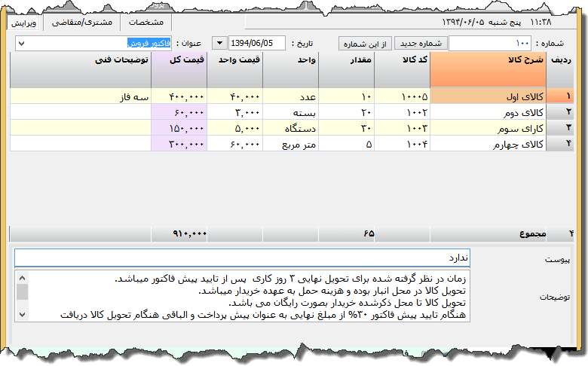Select the row header of کالای اول
Screen dimensions: 588x366
click(x=559, y=96)
